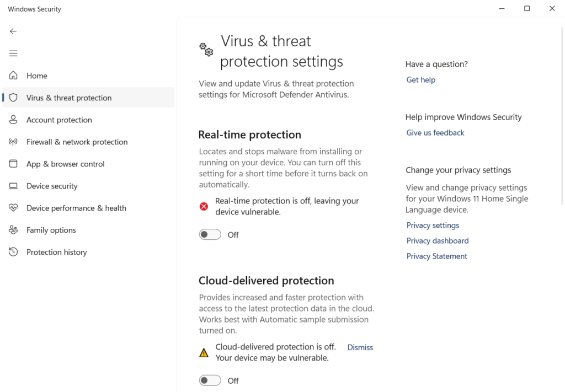This screenshot has height=392, width=565.
Task: Open Firewall & network protection
Action: tap(76, 142)
